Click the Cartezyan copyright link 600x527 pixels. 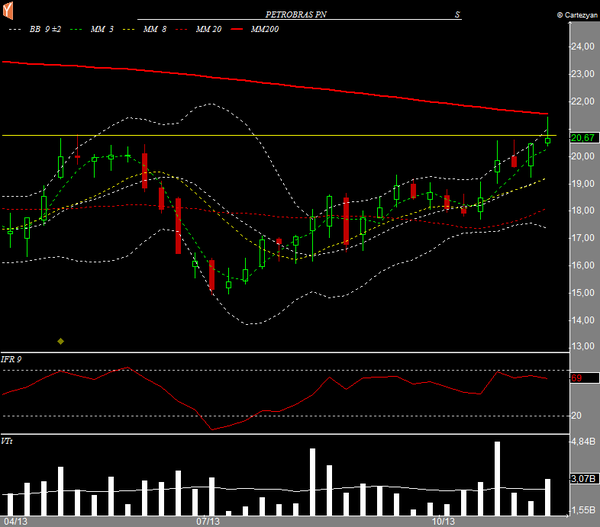point(577,15)
